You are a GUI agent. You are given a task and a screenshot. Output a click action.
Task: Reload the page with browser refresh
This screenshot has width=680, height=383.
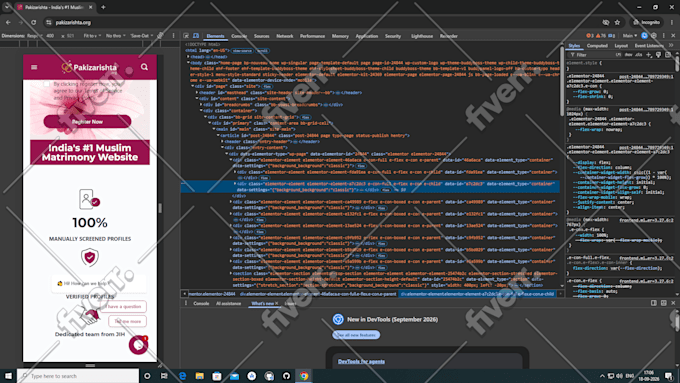pos(33,22)
